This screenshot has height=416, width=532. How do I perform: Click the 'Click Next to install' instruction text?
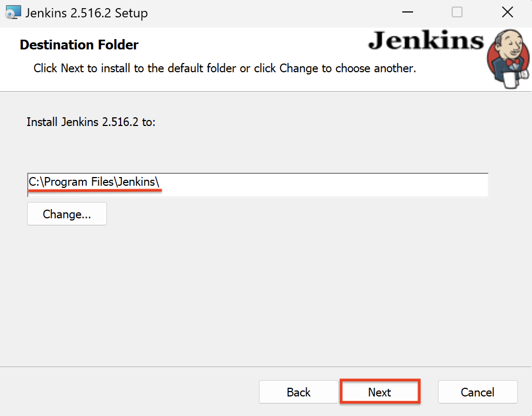pos(224,68)
